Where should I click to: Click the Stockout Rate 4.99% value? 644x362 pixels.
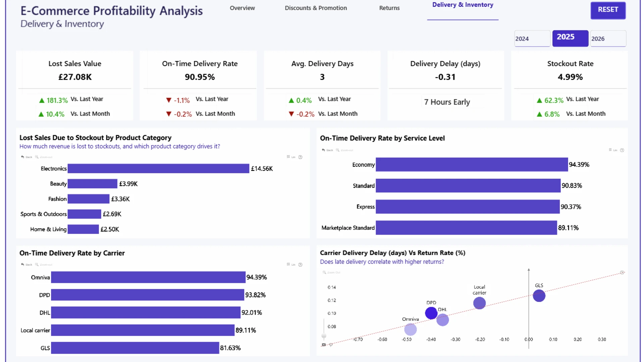[x=570, y=77]
